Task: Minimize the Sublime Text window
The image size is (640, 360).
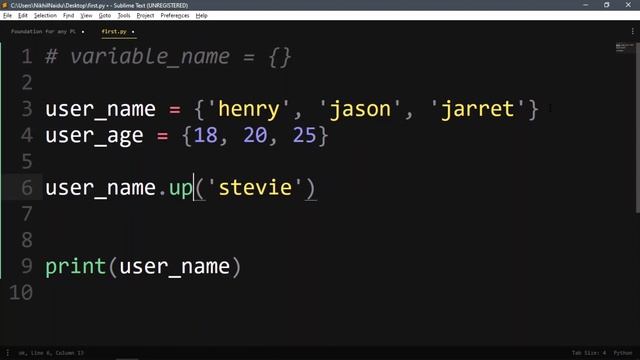Action: (x=586, y=5)
